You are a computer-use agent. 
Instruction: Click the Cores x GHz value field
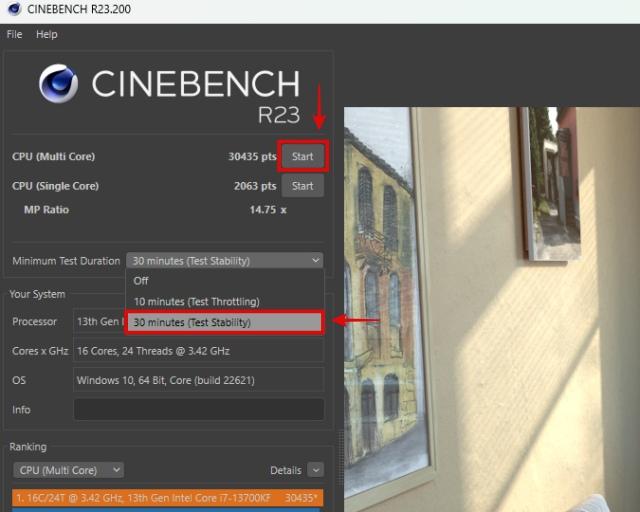click(199, 351)
